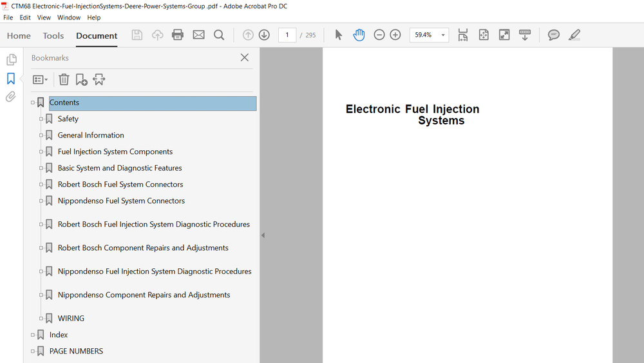Click the Fit Width scrolling icon
Viewport: 644px width, 363px height.
pyautogui.click(x=463, y=35)
